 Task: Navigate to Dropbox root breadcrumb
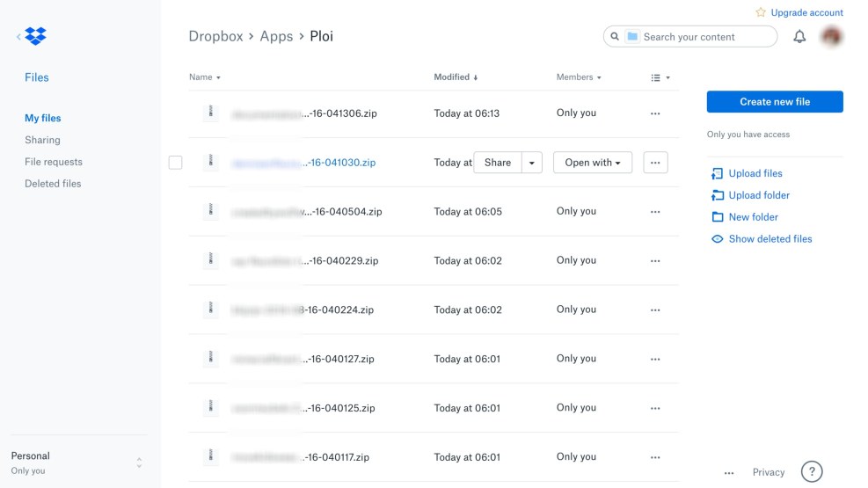(x=215, y=36)
